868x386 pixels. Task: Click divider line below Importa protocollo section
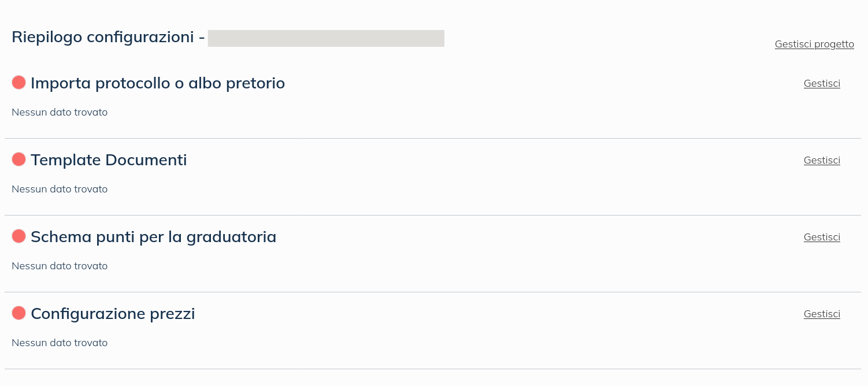433,138
